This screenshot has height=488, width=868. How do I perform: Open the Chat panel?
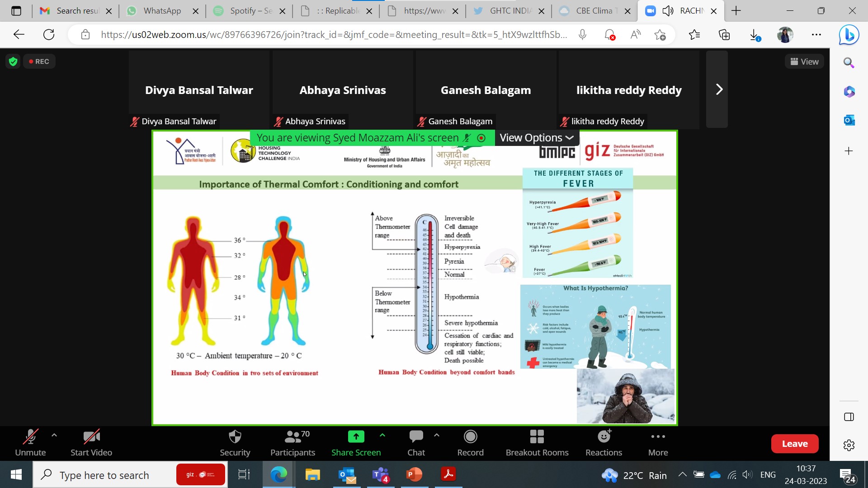pyautogui.click(x=416, y=437)
